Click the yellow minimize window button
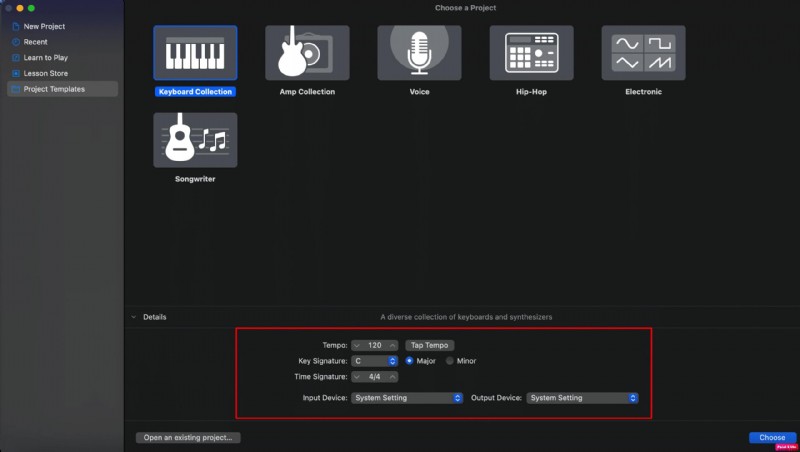 coord(20,8)
